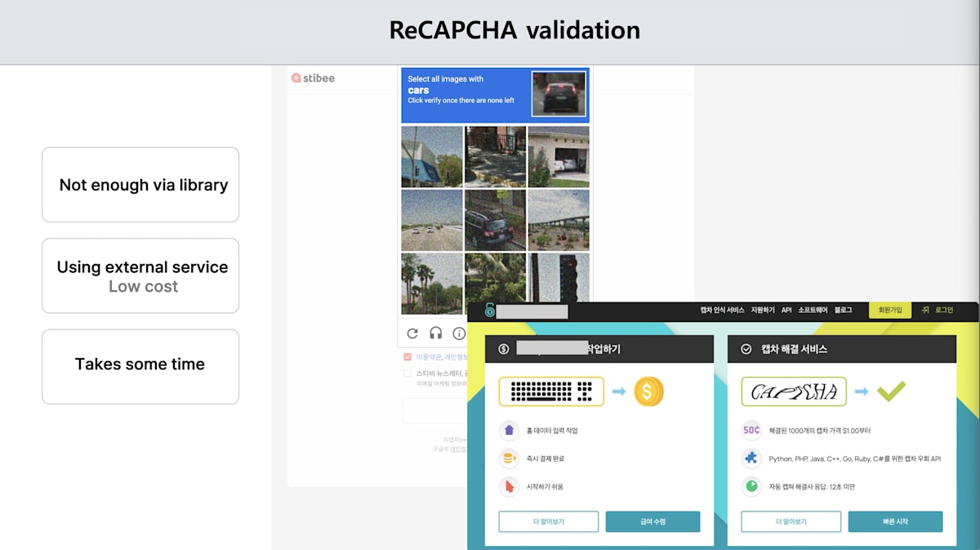Open 소프트웨어 menu item

point(813,311)
